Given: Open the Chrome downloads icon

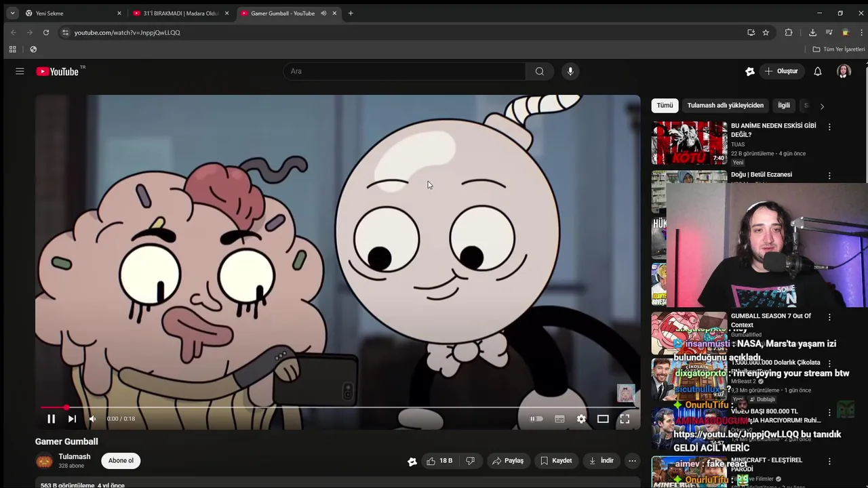Looking at the screenshot, I should 812,32.
